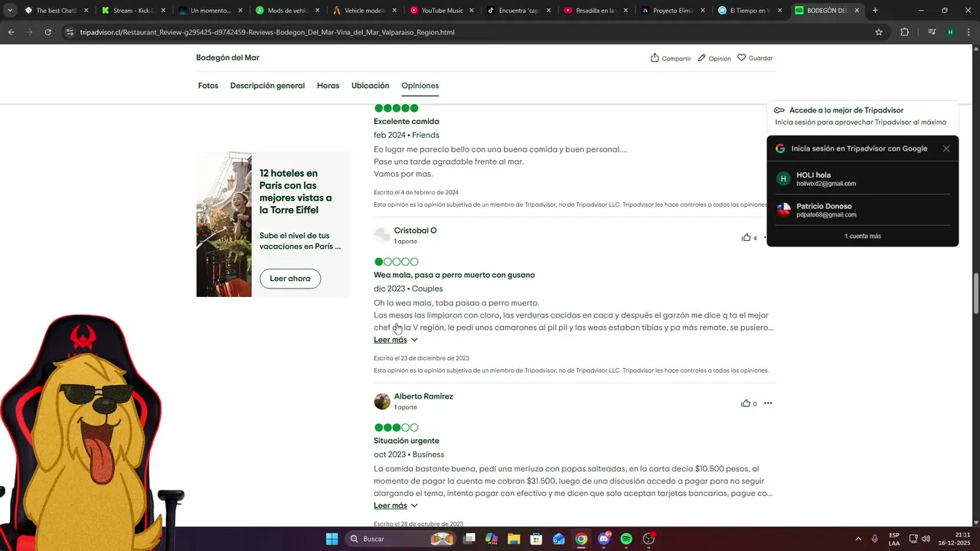Click the volume speaker tray icon

pyautogui.click(x=926, y=539)
